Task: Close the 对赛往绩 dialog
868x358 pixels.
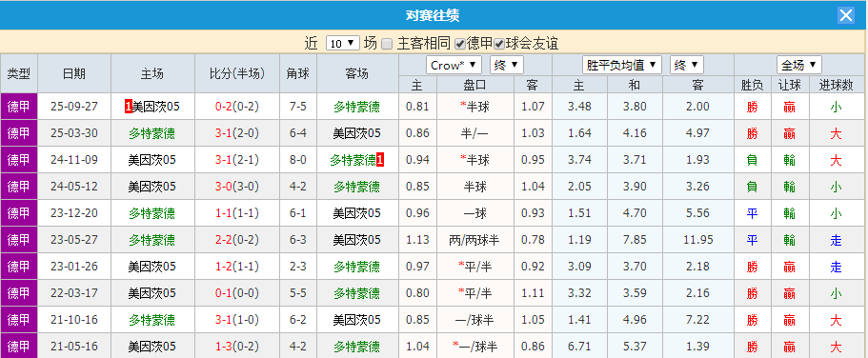Action: pyautogui.click(x=846, y=15)
